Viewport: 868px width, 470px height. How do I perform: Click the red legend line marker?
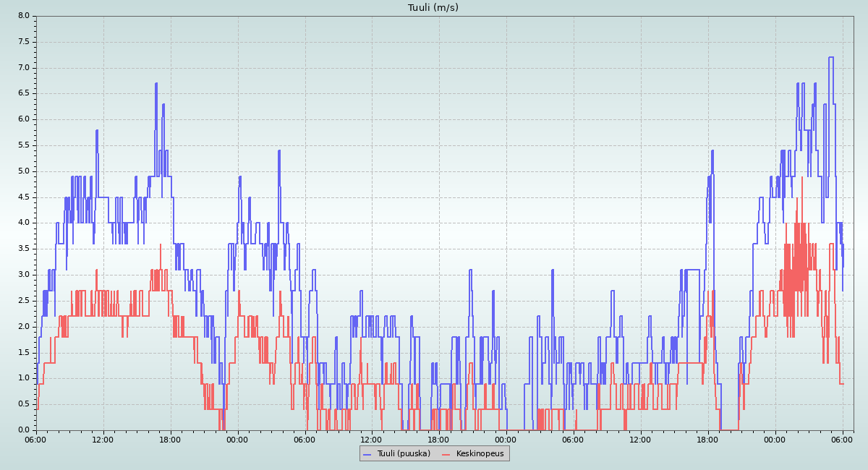pos(446,454)
